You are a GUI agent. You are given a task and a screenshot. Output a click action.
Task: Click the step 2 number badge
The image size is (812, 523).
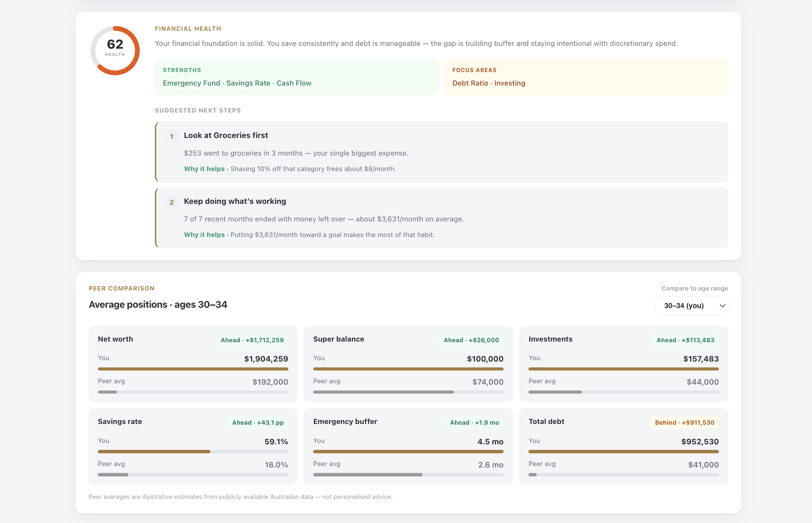(x=171, y=202)
